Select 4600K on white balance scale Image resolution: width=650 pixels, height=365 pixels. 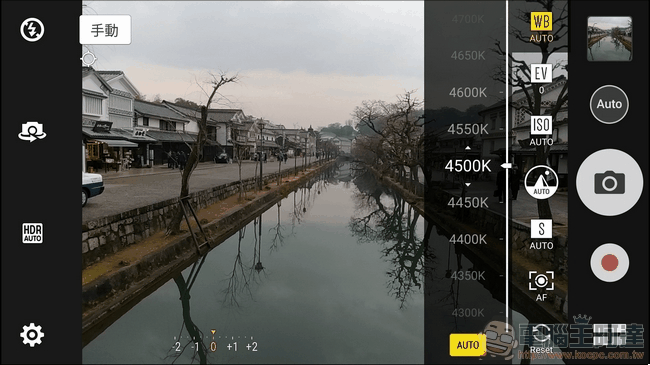468,92
